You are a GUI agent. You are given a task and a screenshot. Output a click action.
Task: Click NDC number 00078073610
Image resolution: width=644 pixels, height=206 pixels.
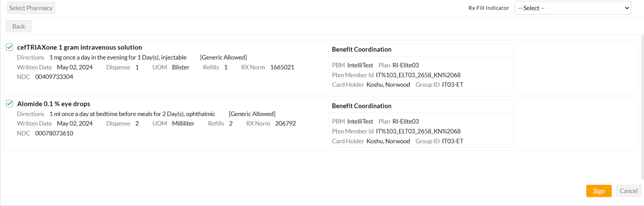coord(54,133)
